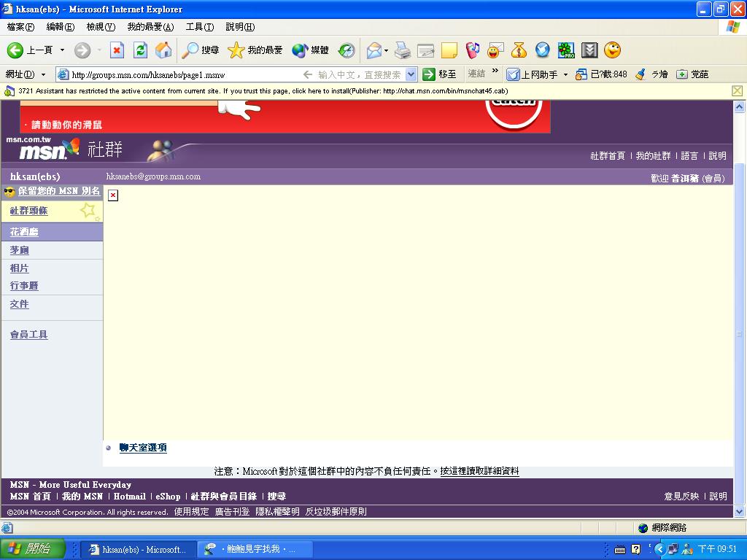Click the 上网助手 toolbar icon
Screen dimensions: 747x560
[x=513, y=74]
